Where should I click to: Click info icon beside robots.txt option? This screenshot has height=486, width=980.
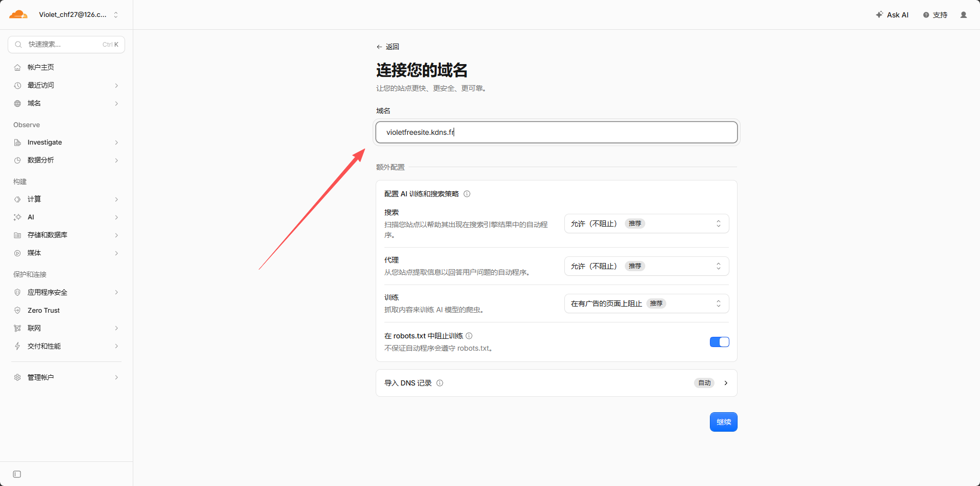pos(469,336)
